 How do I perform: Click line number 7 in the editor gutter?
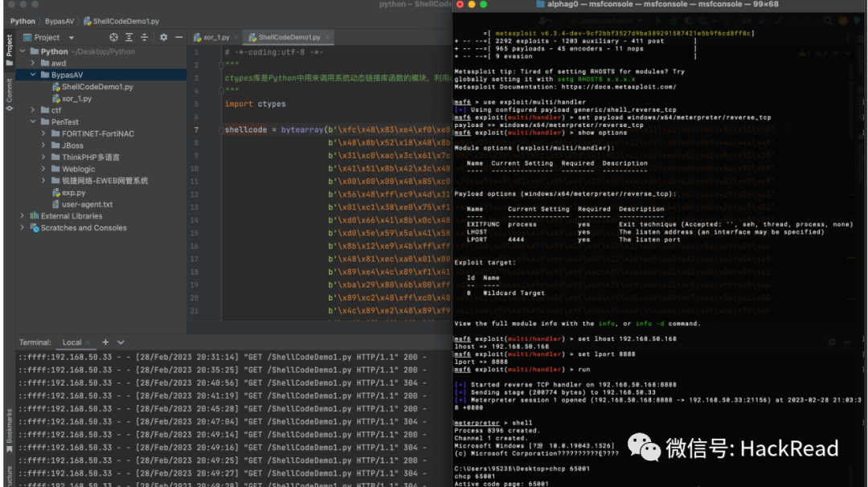click(196, 129)
